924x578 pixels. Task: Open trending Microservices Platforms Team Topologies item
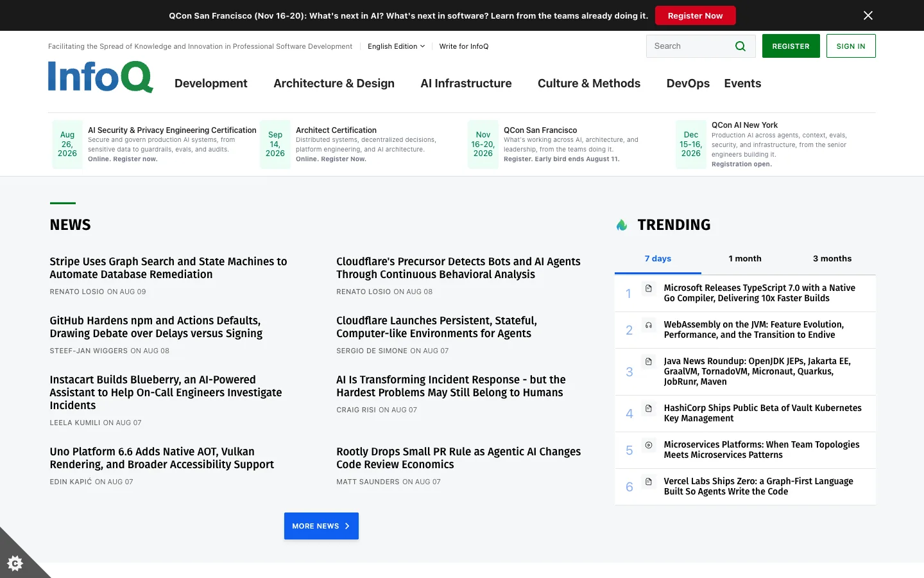[762, 450]
